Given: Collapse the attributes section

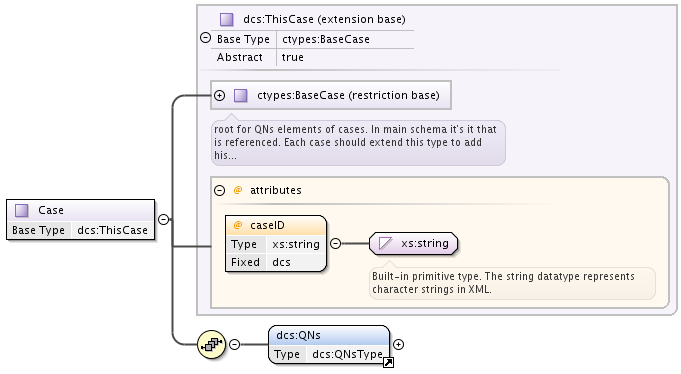Looking at the screenshot, I should 220,190.
